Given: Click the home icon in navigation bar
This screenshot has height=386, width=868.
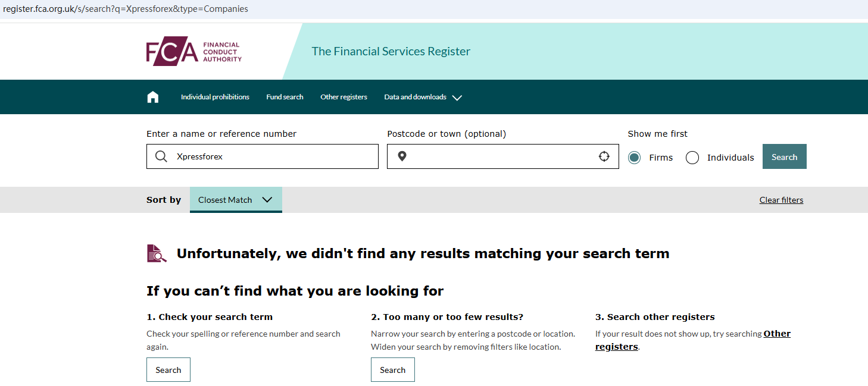Looking at the screenshot, I should coord(153,97).
